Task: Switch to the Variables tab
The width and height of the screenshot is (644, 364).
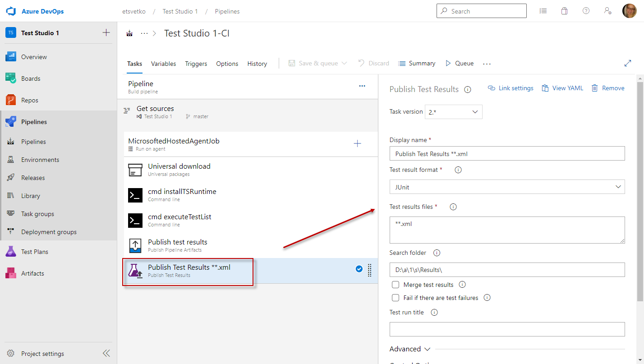Action: point(164,64)
